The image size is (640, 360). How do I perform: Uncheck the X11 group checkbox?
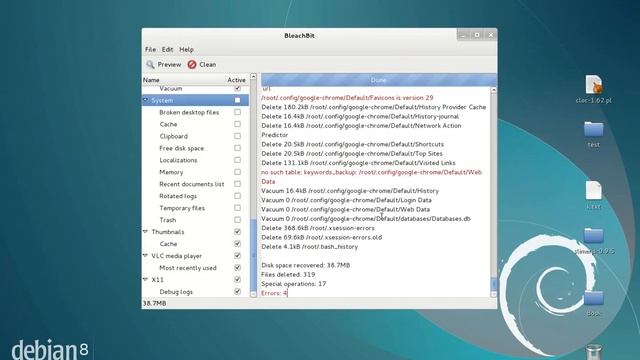click(x=237, y=280)
